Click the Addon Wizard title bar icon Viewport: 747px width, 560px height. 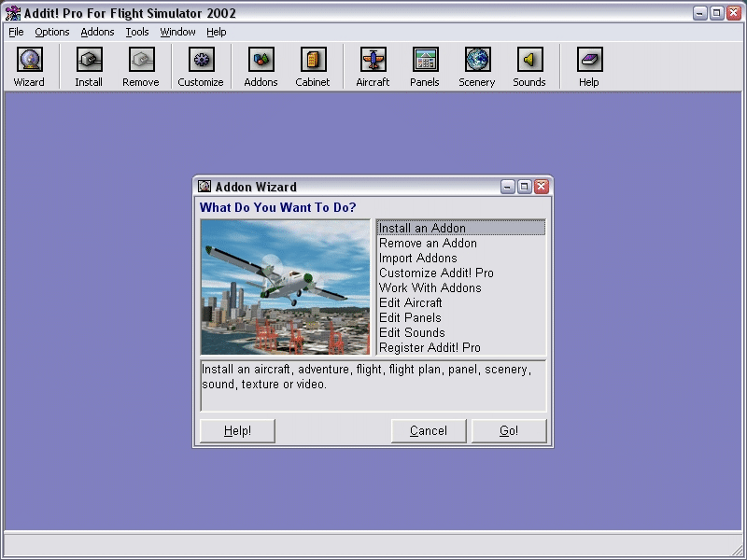click(x=204, y=186)
